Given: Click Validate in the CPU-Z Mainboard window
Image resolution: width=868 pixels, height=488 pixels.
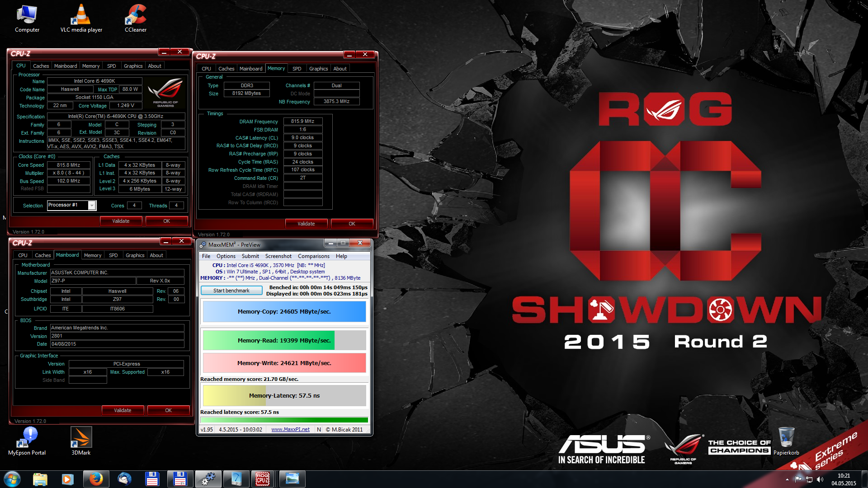Looking at the screenshot, I should 123,410.
